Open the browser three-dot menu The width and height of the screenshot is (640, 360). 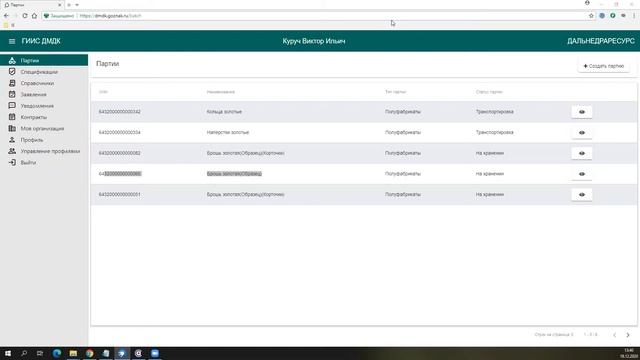634,16
